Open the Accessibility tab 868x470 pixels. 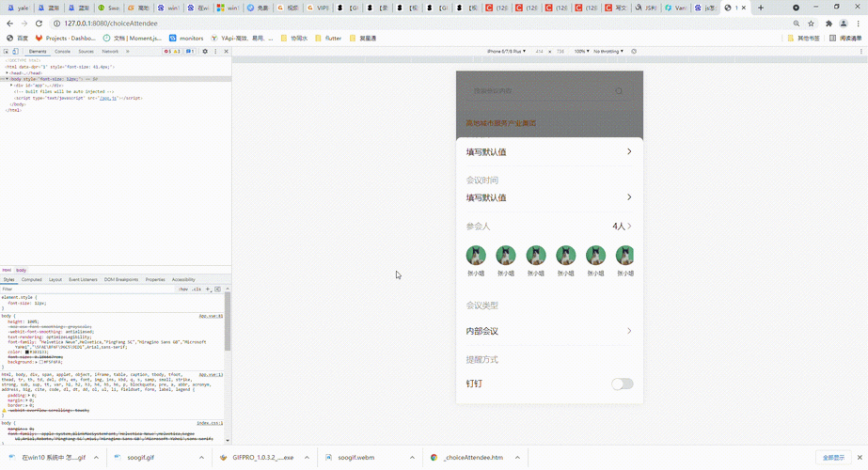click(183, 279)
